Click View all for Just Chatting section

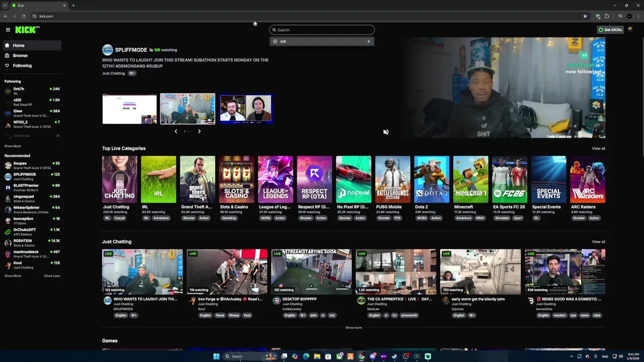(598, 242)
